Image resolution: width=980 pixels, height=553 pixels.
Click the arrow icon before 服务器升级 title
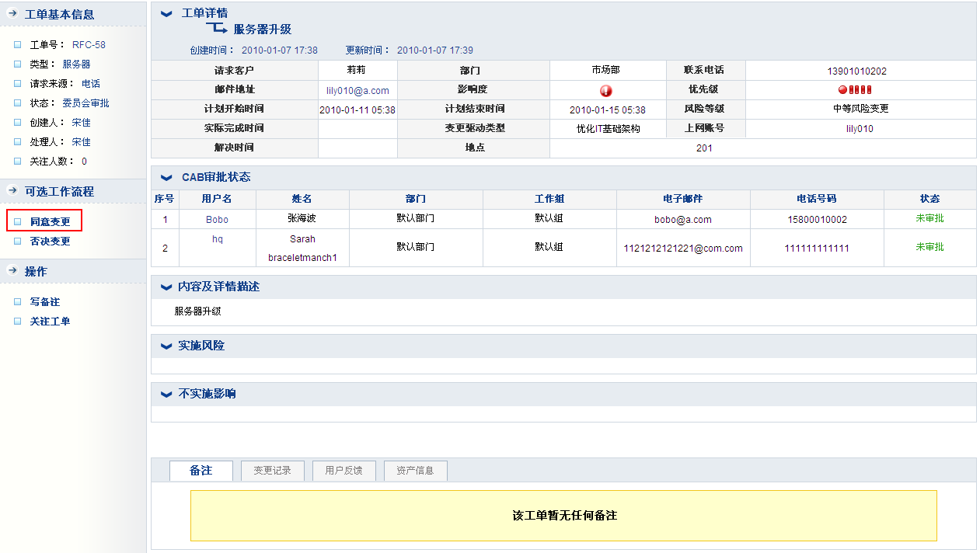216,30
